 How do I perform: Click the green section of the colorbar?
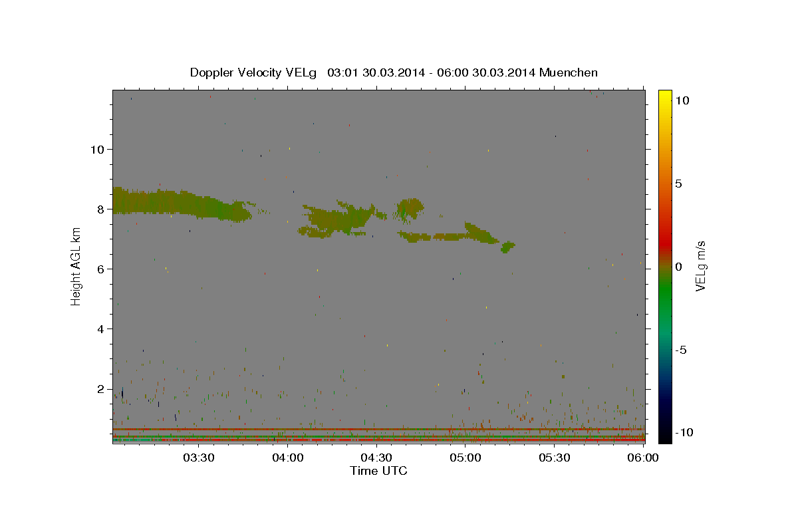[x=665, y=293]
